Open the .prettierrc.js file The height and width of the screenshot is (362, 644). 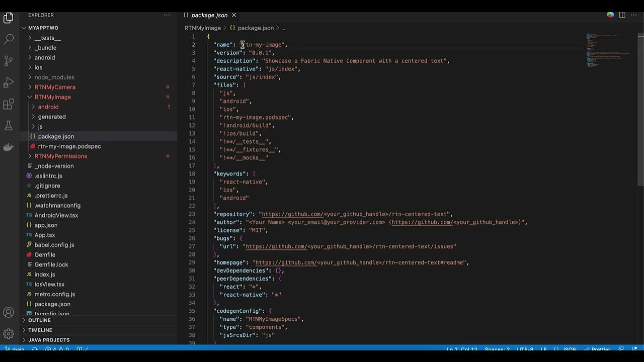(x=51, y=196)
